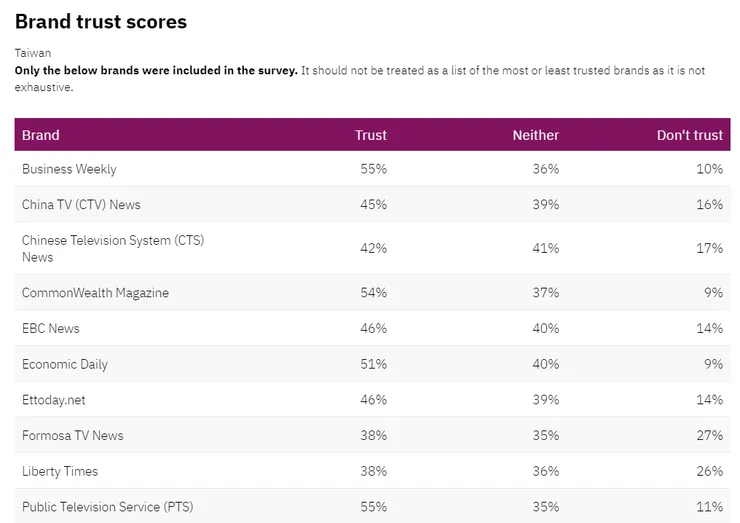The width and height of the screenshot is (740, 523).
Task: Select Public Television Service (PTS) row
Action: 107,507
